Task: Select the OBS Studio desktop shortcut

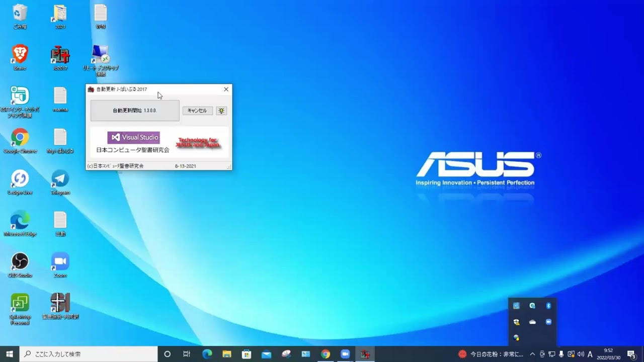Action: (20, 265)
